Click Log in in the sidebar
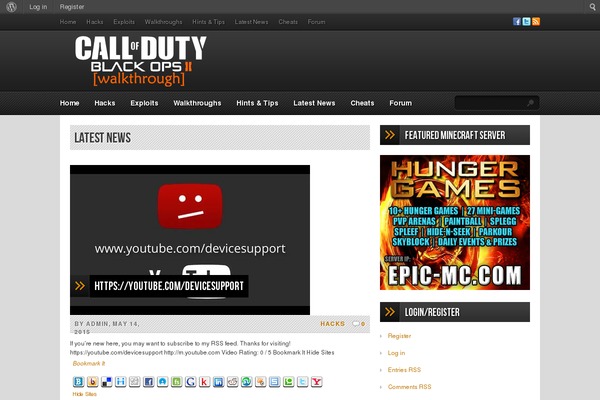The height and width of the screenshot is (400, 600). (396, 353)
